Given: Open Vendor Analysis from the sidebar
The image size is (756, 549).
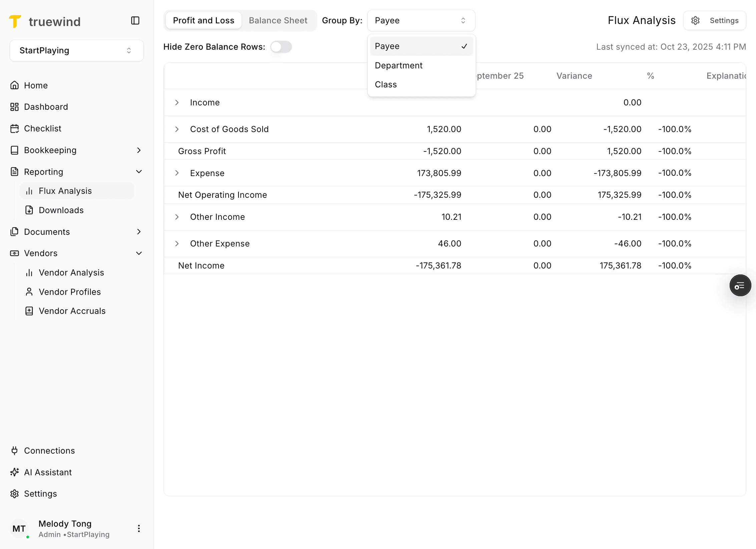Looking at the screenshot, I should pyautogui.click(x=71, y=272).
